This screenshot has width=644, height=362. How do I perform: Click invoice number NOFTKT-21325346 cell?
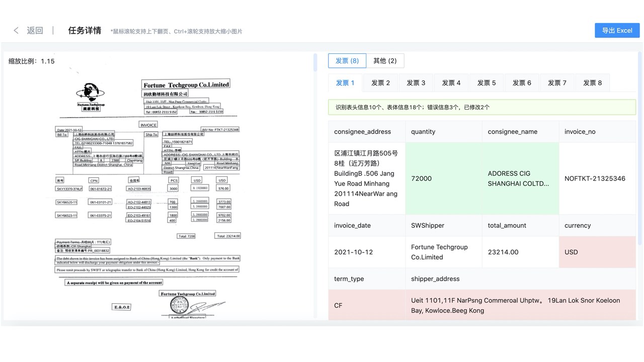coord(597,178)
